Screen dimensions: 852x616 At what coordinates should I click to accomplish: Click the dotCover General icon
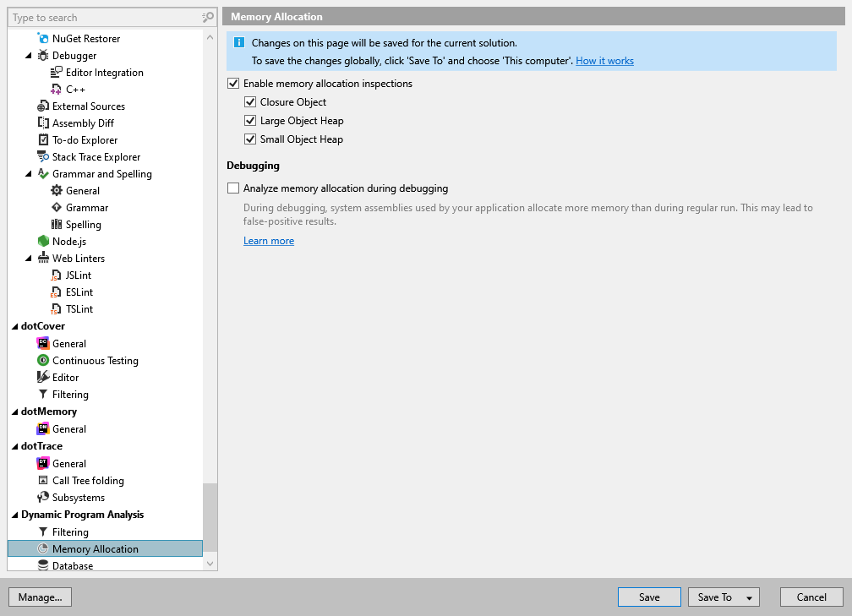click(x=43, y=343)
